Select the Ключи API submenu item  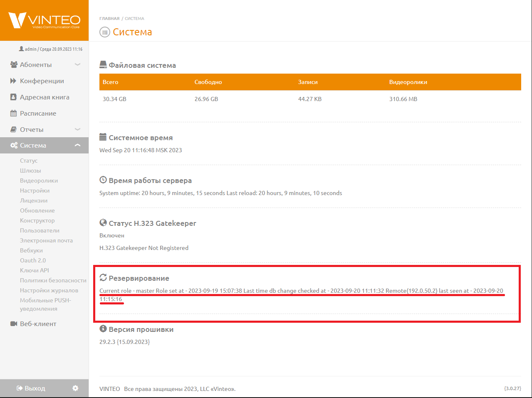click(35, 270)
